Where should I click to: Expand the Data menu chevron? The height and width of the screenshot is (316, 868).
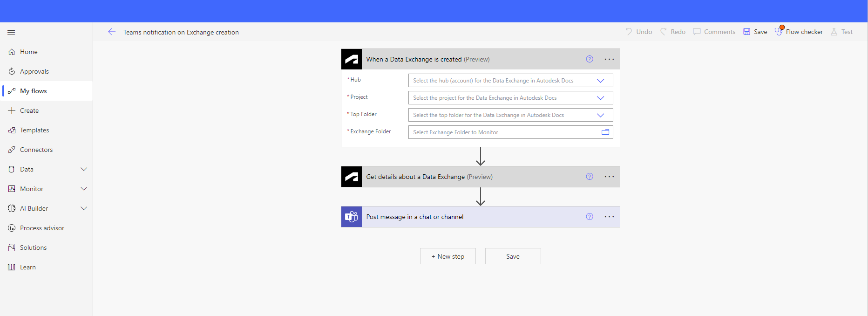(84, 169)
